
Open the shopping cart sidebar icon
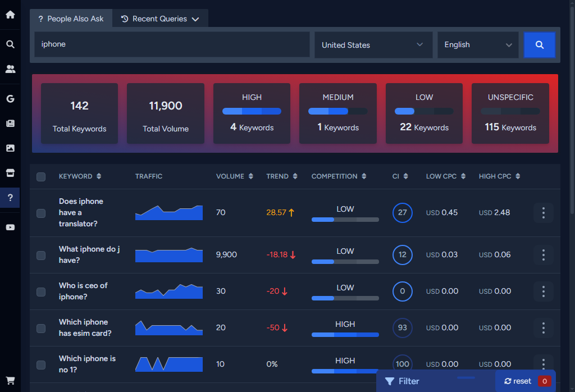click(x=10, y=381)
